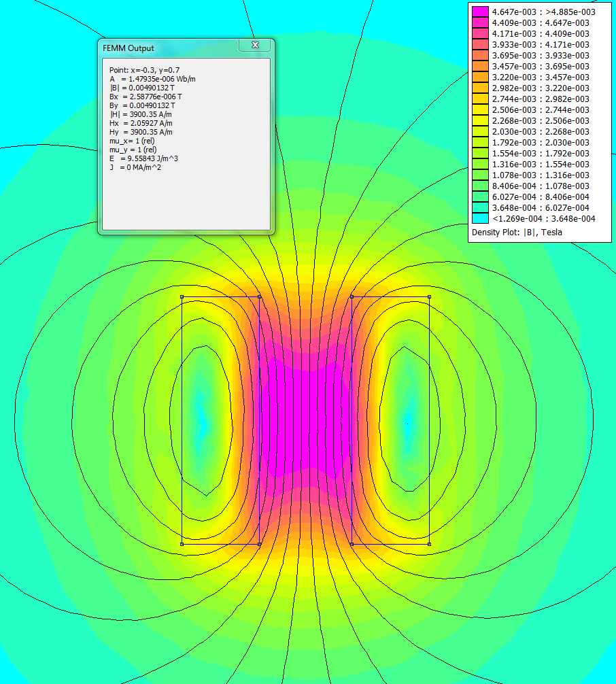Select the 'Hy = 3900.35 A/m' line

[x=141, y=132]
